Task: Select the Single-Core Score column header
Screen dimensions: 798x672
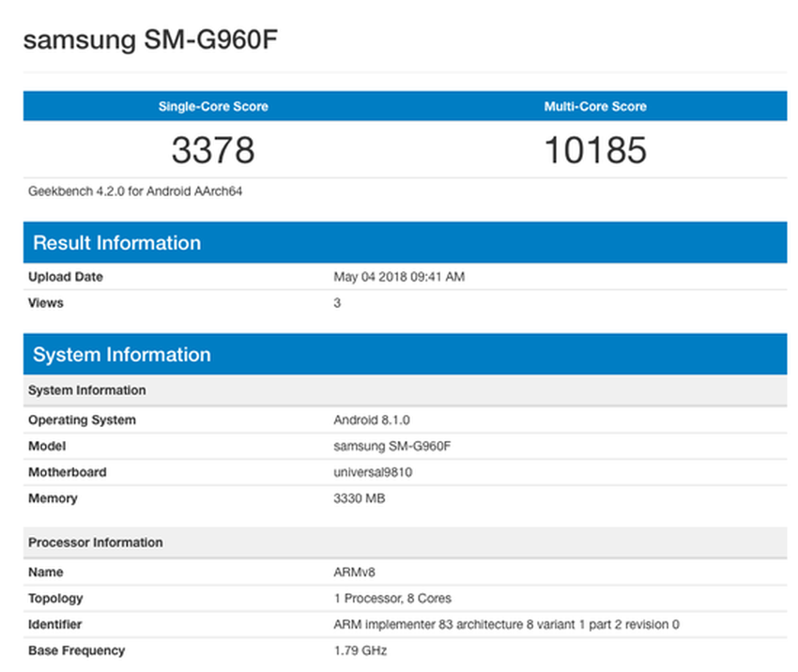Action: coord(213,106)
